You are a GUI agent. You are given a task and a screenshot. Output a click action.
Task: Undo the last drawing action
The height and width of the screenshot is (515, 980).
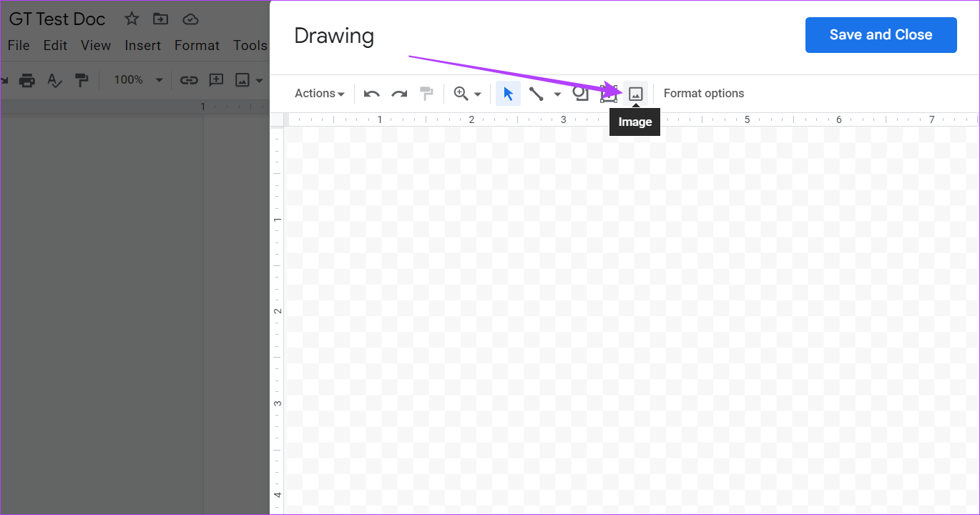(x=371, y=93)
